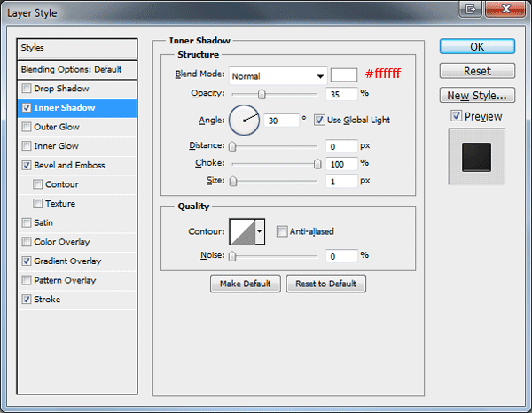532x413 pixels.
Task: Click the Distance slider handle
Action: [x=232, y=146]
